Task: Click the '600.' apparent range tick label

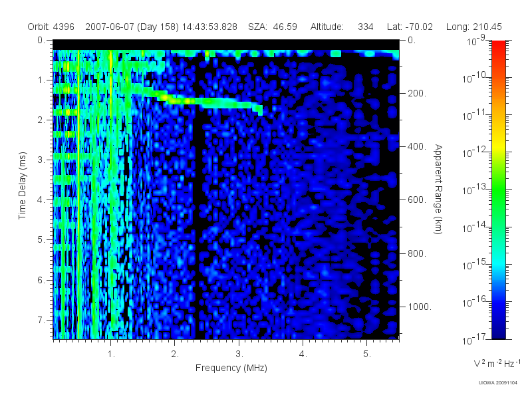Action: (x=417, y=199)
